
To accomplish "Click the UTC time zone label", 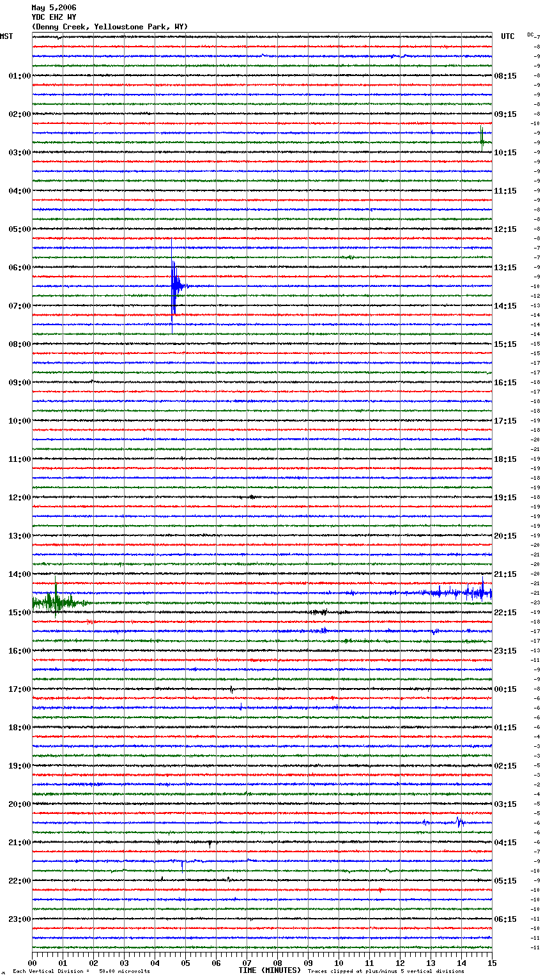I will 508,36.
